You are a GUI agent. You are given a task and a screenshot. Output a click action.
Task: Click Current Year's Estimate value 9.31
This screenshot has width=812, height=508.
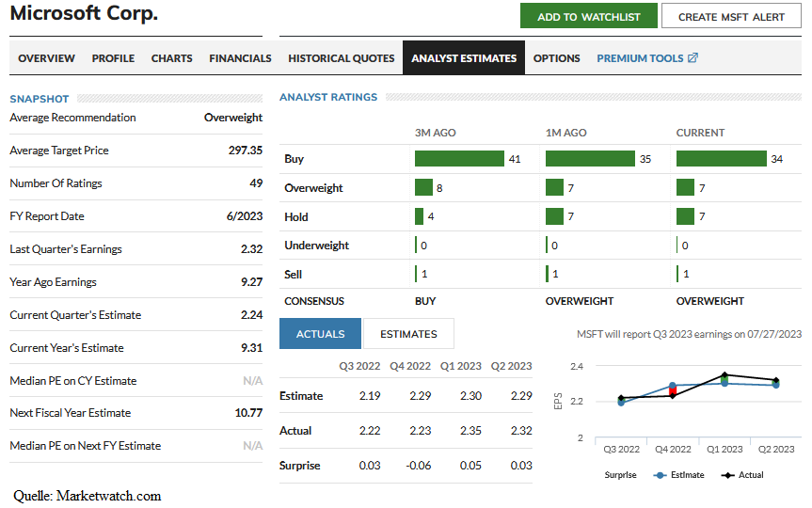(x=251, y=347)
